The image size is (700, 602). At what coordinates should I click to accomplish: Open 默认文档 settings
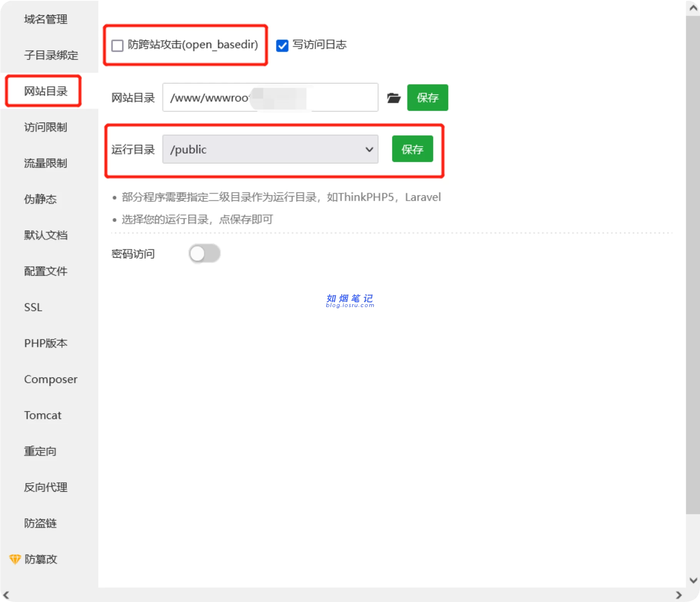coord(46,235)
